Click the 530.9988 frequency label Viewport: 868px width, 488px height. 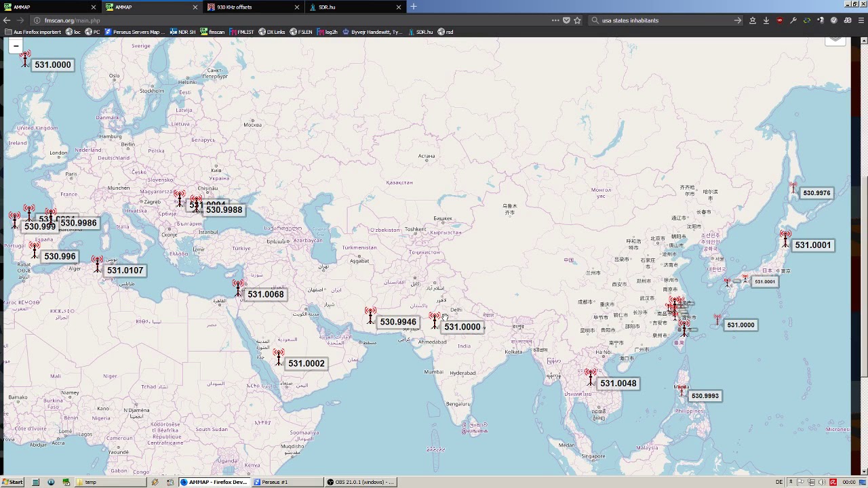pos(224,210)
